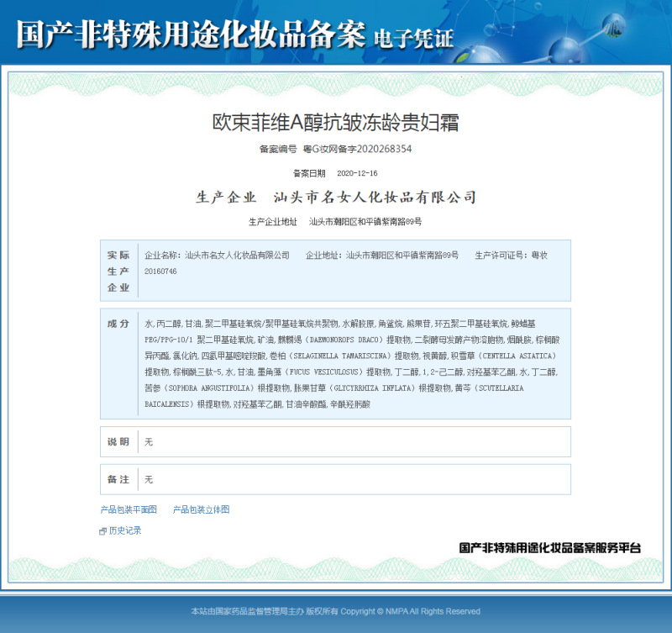Click the 备案日期 label
Image resolution: width=672 pixels, height=633 pixels.
(309, 173)
